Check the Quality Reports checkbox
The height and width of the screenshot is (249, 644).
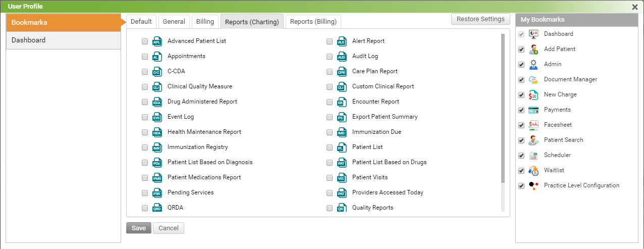pyautogui.click(x=330, y=208)
